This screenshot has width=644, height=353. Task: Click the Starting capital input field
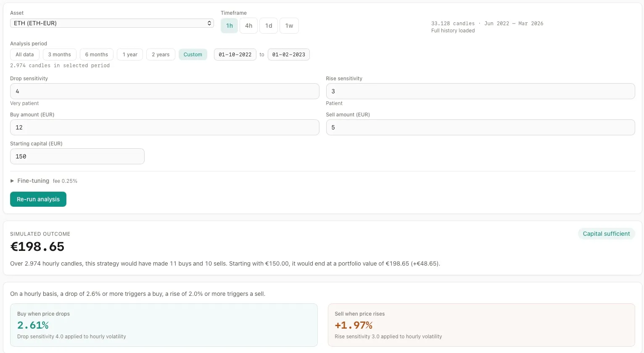(x=77, y=156)
